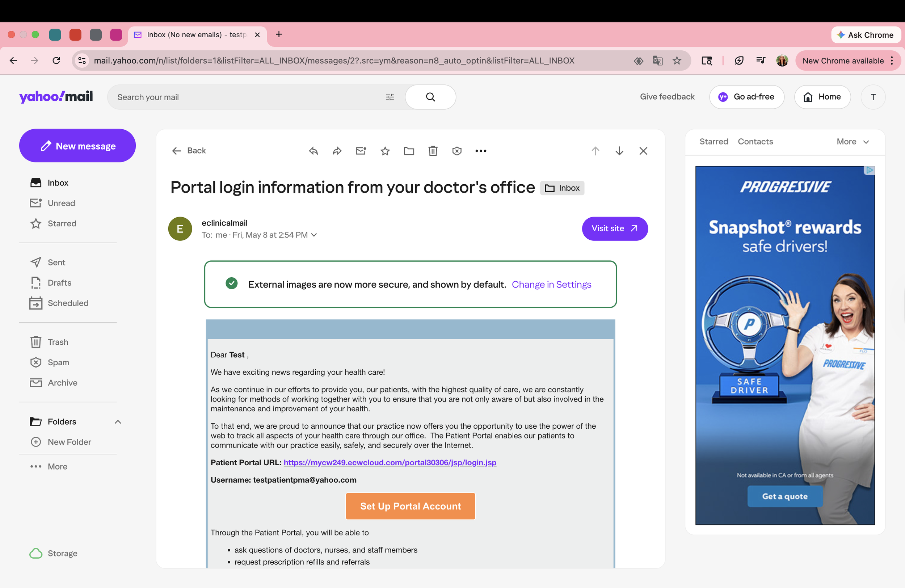
Task: Switch to the Starred tab in right panel
Action: 714,142
